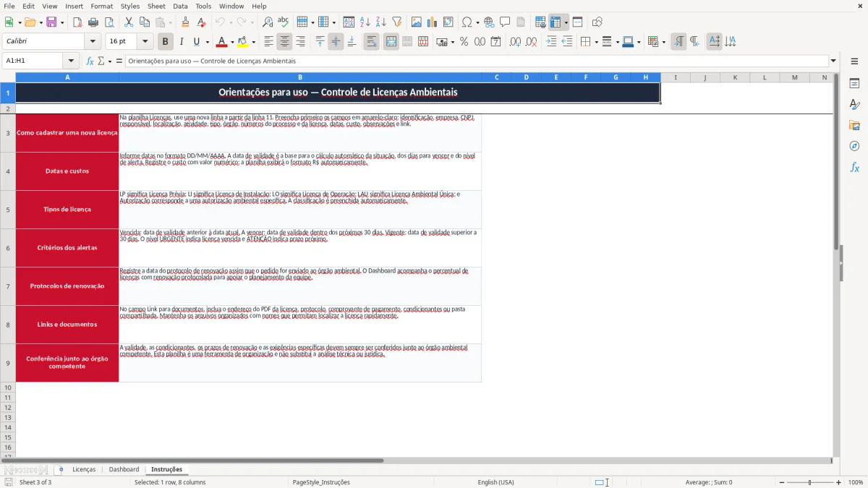This screenshot has height=488, width=868.
Task: Format as percent
Action: tap(464, 42)
